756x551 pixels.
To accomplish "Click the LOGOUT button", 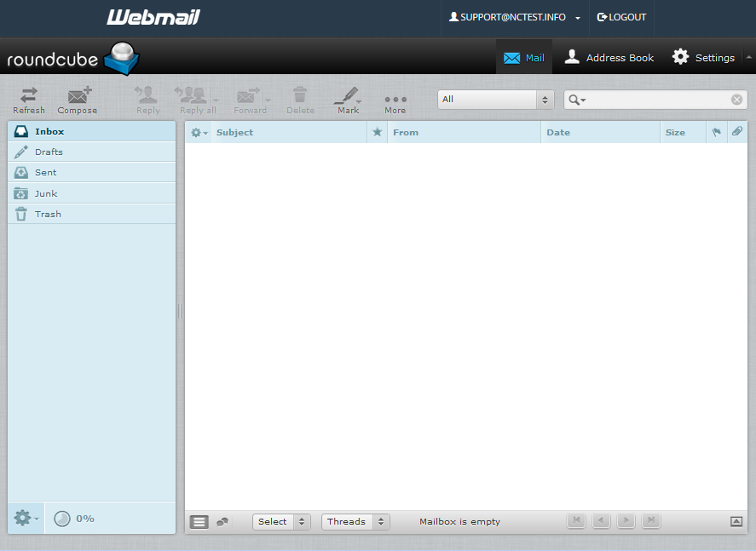I will tap(621, 17).
